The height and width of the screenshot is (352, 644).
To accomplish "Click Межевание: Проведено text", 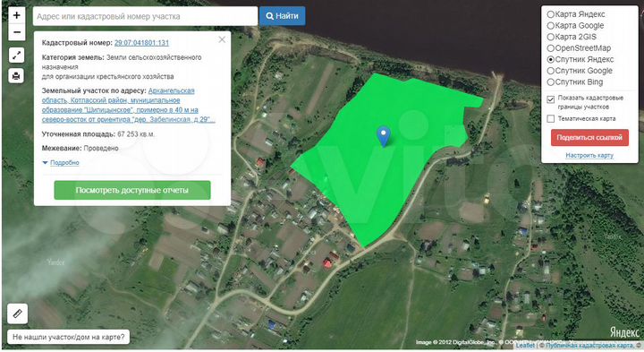I will (80, 148).
